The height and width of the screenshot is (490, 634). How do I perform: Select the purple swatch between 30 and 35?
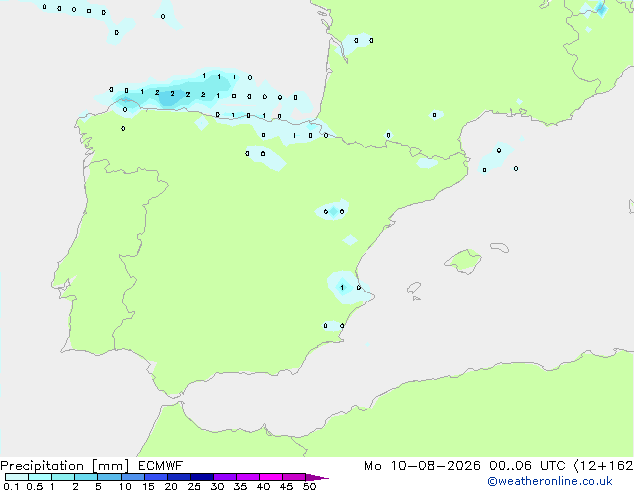pos(224,477)
